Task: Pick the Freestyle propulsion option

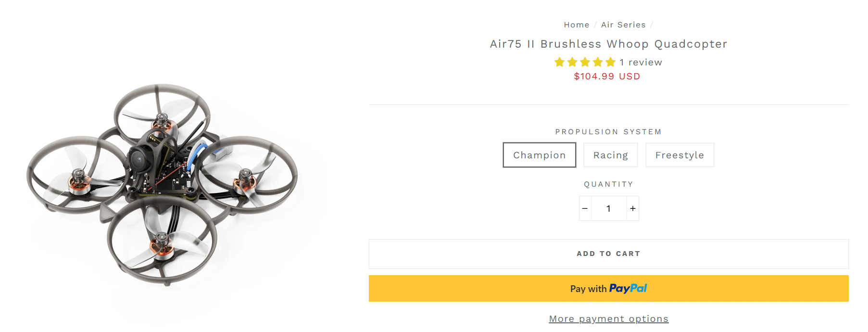Action: 679,155
